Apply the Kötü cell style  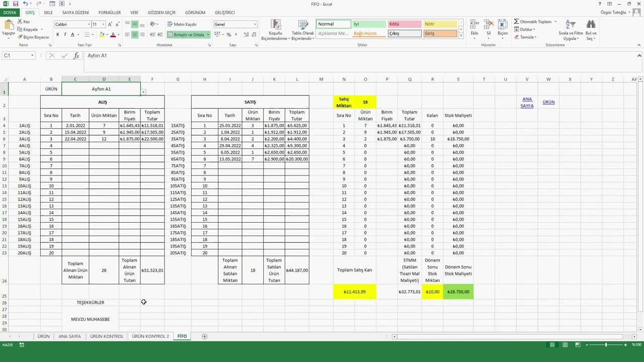tap(404, 24)
